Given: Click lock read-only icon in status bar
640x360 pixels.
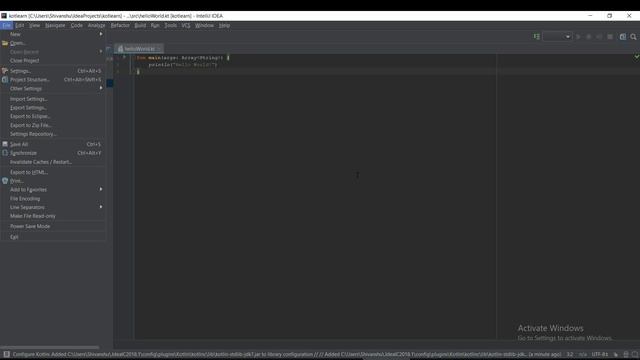Looking at the screenshot, I should pyautogui.click(x=616, y=354).
